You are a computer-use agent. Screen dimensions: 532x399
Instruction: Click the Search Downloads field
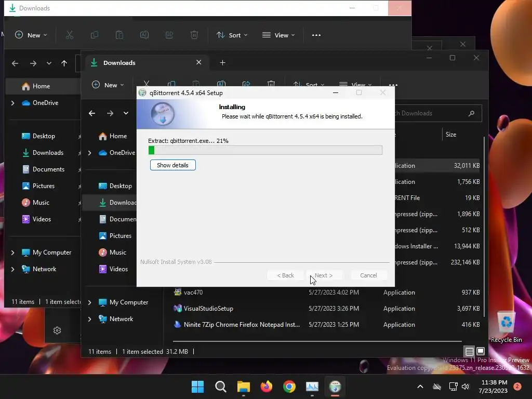pyautogui.click(x=438, y=113)
